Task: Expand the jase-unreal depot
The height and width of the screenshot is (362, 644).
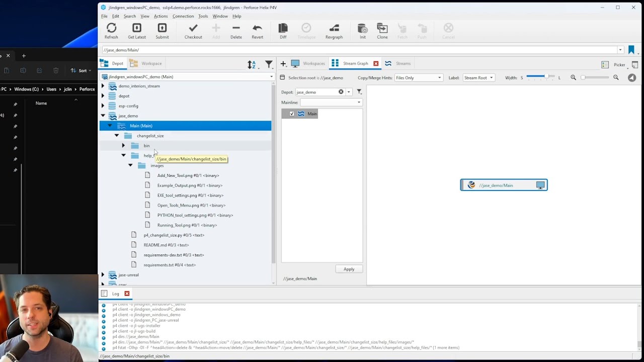Action: 103,275
